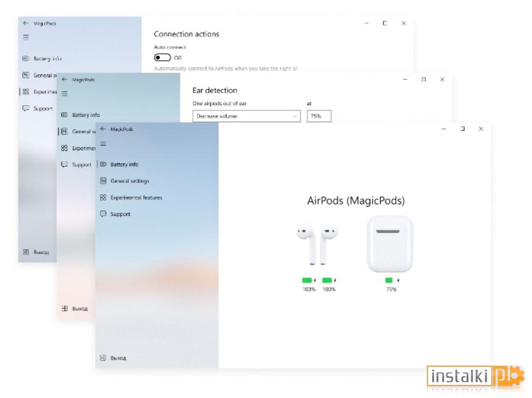This screenshot has width=532, height=398.
Task: Select Battery info in front window
Action: click(x=124, y=164)
